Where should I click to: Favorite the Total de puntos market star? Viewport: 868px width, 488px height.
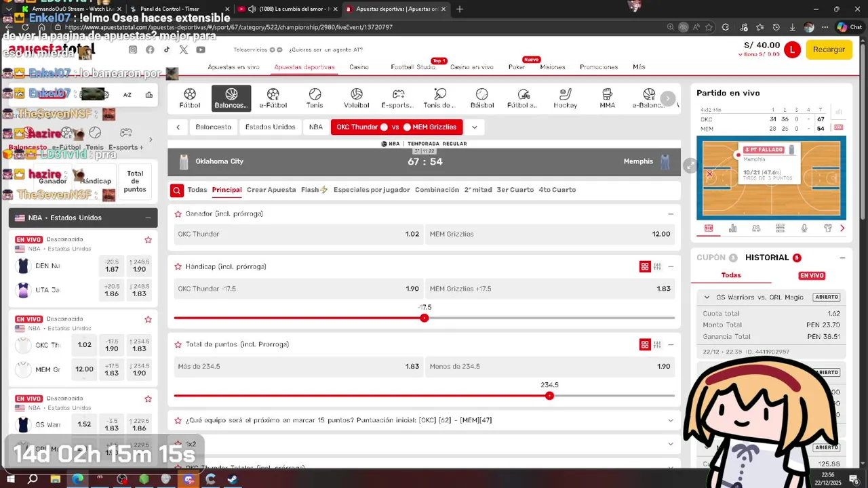[178, 344]
